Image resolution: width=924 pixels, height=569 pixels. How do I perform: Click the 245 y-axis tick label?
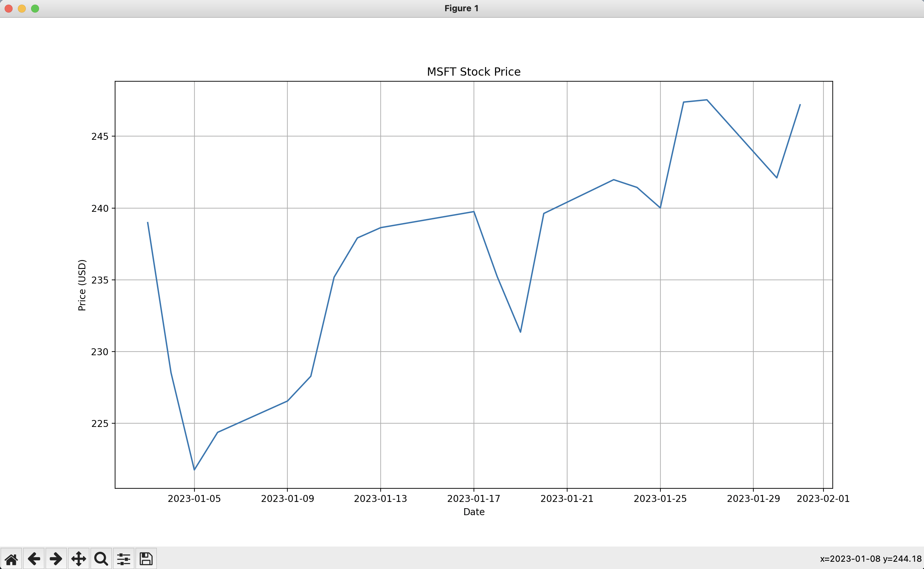point(100,136)
